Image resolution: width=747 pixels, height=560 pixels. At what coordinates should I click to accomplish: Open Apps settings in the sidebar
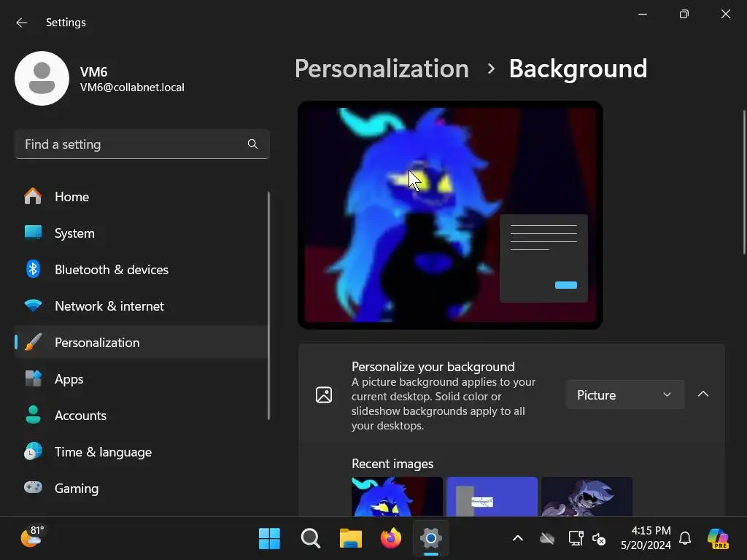[x=142, y=379]
